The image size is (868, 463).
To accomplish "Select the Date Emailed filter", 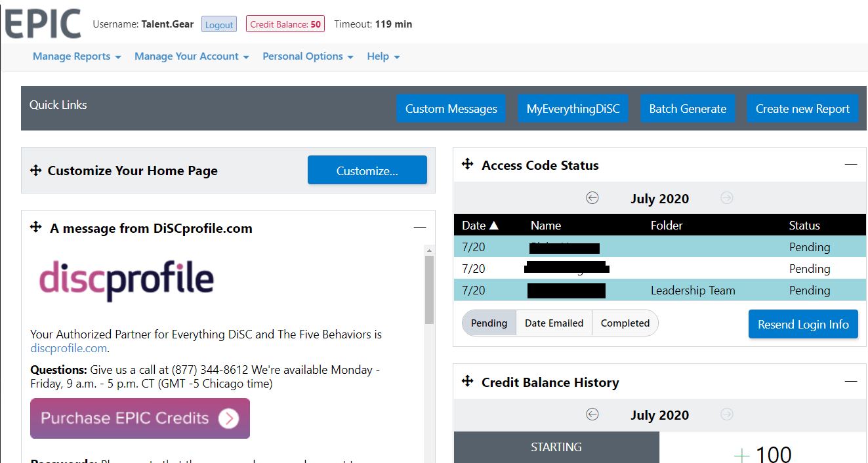I will [x=554, y=323].
